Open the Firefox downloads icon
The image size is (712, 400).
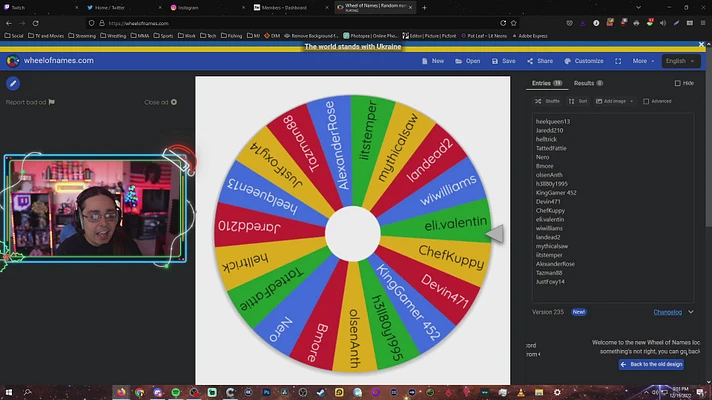pyautogui.click(x=583, y=23)
